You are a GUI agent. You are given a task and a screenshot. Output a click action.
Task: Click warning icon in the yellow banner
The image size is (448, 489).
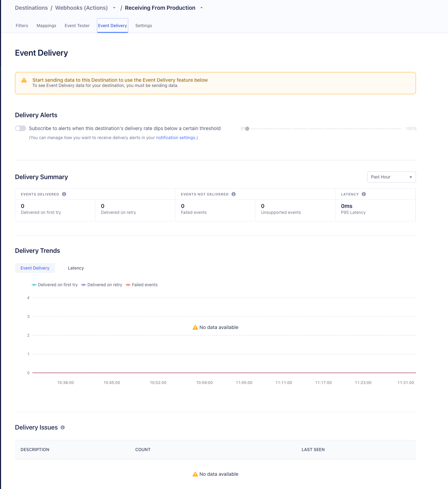[24, 80]
